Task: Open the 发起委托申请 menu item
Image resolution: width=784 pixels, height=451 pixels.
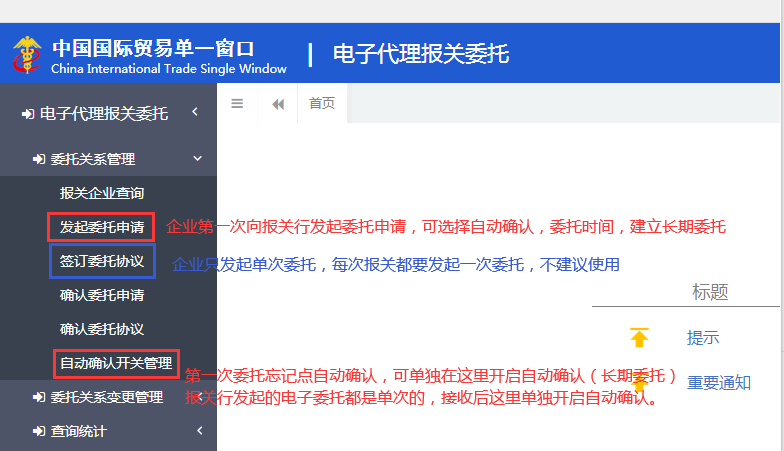Action: 102,227
